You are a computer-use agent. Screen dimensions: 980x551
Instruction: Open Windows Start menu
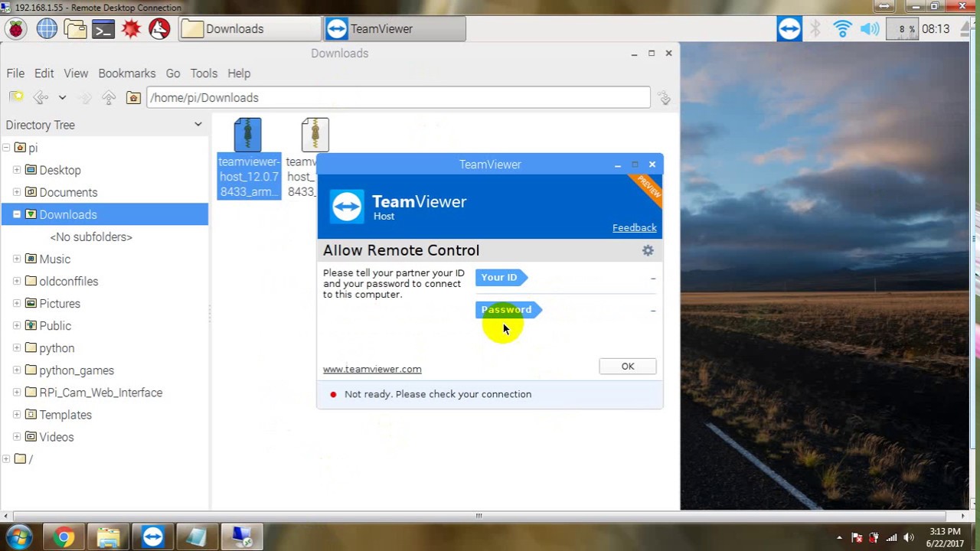pyautogui.click(x=19, y=537)
